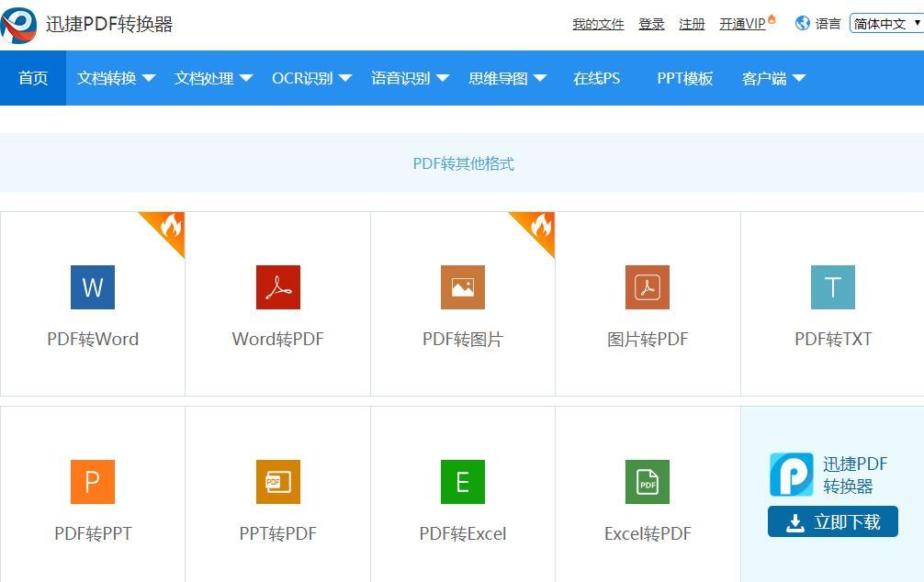This screenshot has width=924, height=582.
Task: Open the PDF转图片 image icon
Action: point(463,287)
